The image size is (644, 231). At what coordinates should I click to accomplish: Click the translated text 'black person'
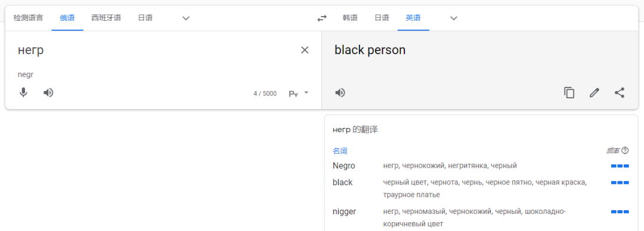coord(370,50)
